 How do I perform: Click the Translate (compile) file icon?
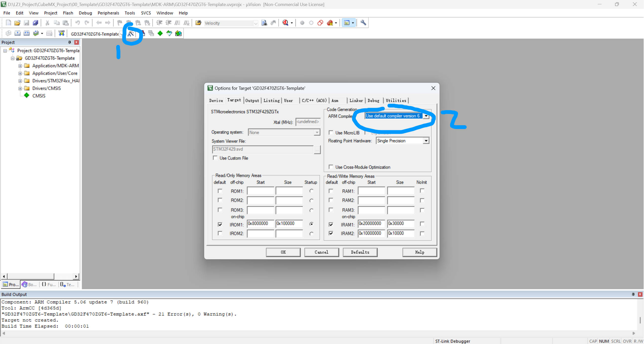coord(8,33)
